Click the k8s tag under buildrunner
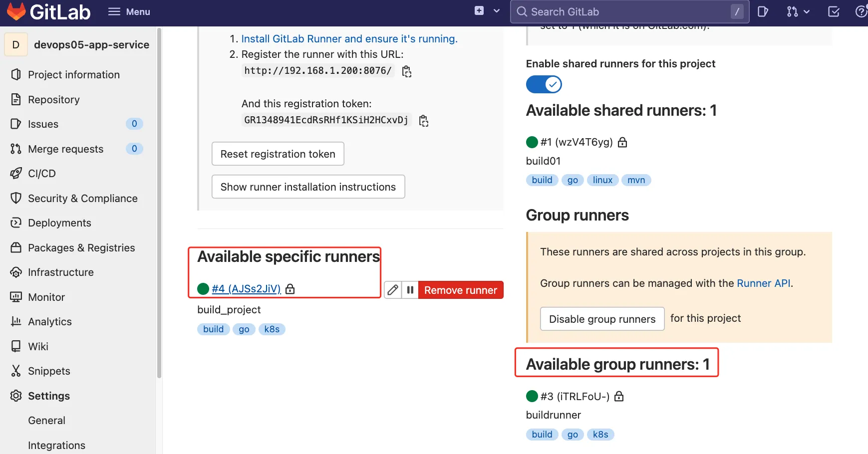Viewport: 868px width, 454px height. [x=600, y=435]
